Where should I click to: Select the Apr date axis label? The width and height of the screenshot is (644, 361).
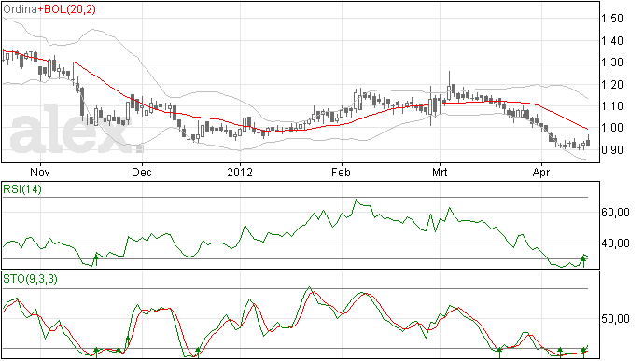point(541,172)
